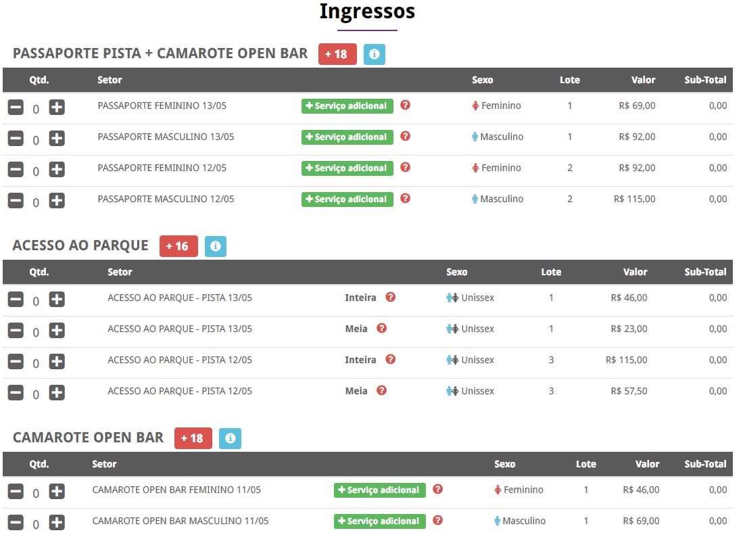745x560 pixels.
Task: Open help icon for Meia Pista 12/05
Action: [x=381, y=391]
